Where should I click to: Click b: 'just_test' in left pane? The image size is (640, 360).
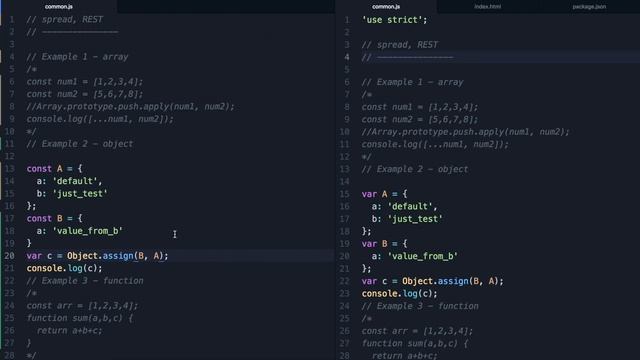[x=72, y=193]
